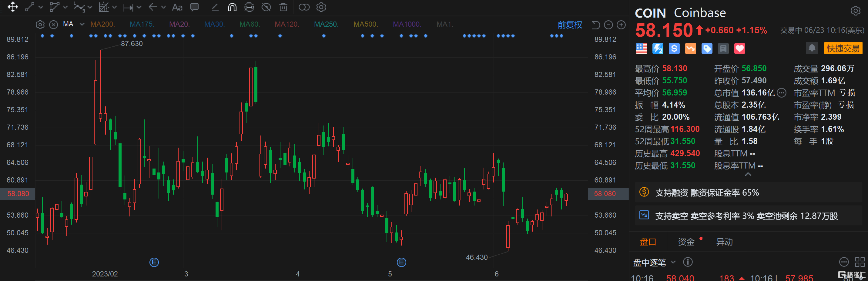Open the MA indicator dropdown

82,24
